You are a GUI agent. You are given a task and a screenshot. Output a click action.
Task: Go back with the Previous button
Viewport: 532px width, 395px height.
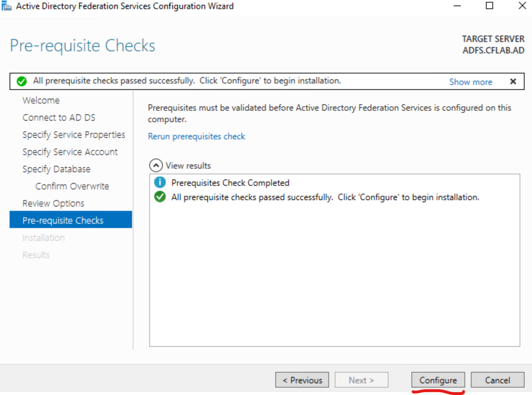[x=302, y=380]
